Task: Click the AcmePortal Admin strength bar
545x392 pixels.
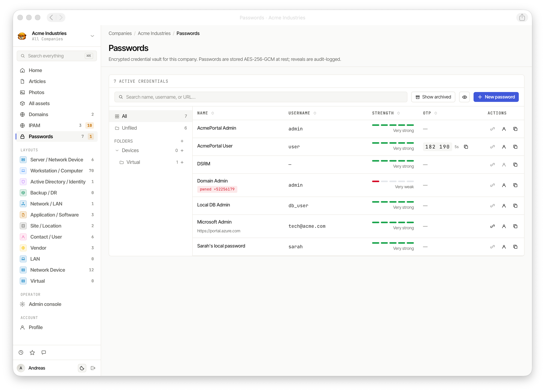Action: pyautogui.click(x=393, y=125)
